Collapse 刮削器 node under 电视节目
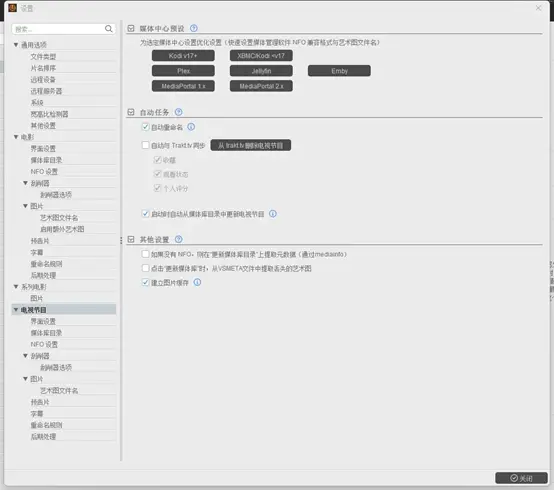Viewport: 554px width, 490px height. pos(25,356)
